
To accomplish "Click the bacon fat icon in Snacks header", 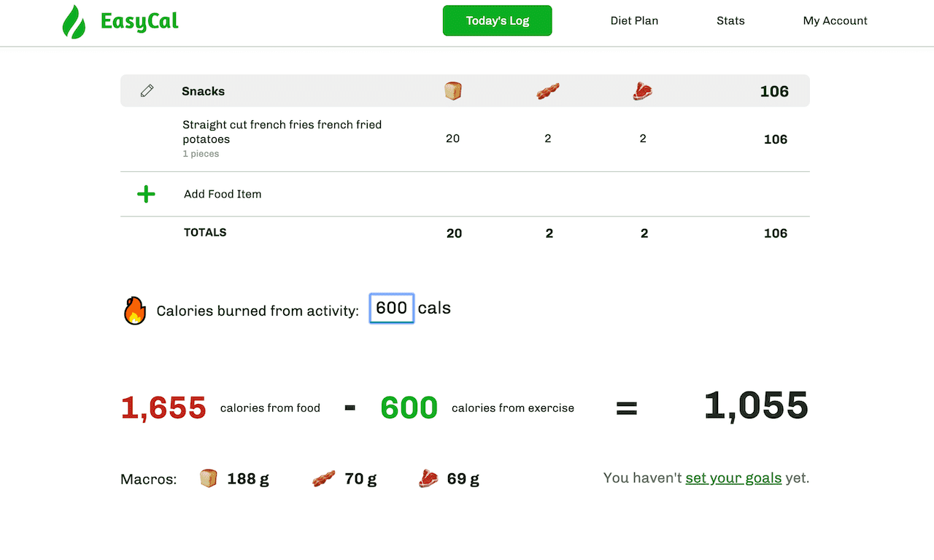I will [x=548, y=91].
